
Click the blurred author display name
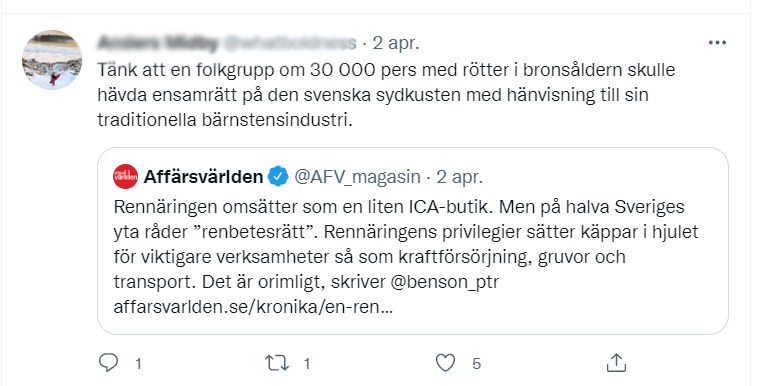(158, 43)
